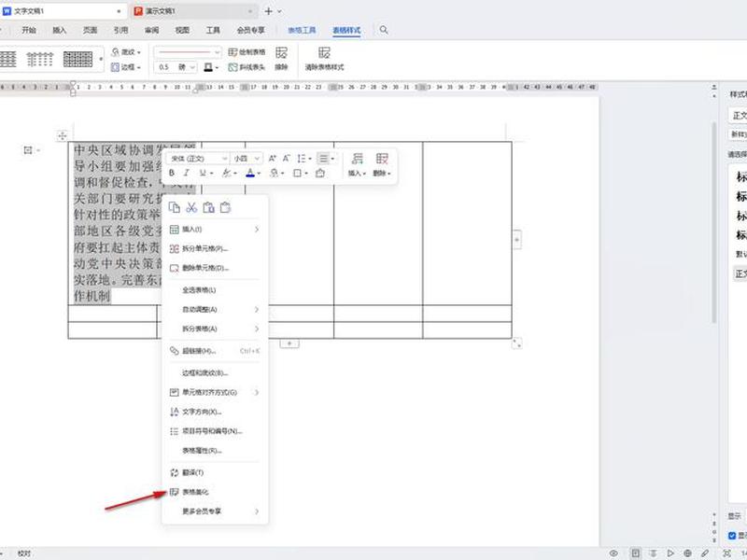This screenshot has width=747, height=560.
Task: Click the play icon in status bar
Action: pyautogui.click(x=670, y=553)
